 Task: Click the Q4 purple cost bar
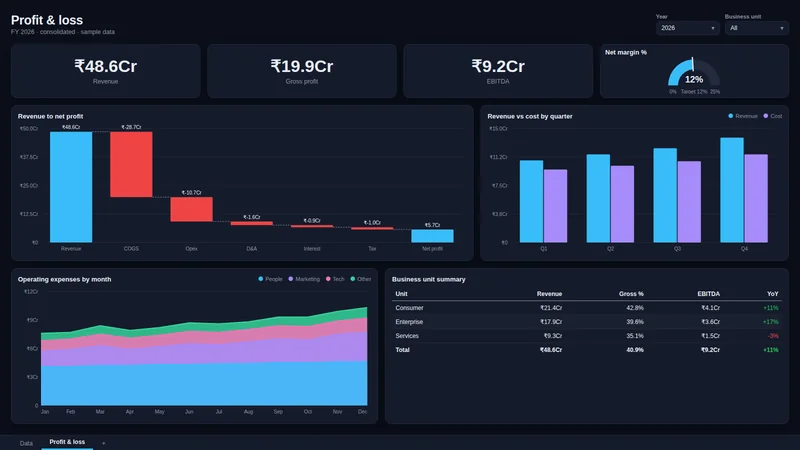pyautogui.click(x=756, y=198)
